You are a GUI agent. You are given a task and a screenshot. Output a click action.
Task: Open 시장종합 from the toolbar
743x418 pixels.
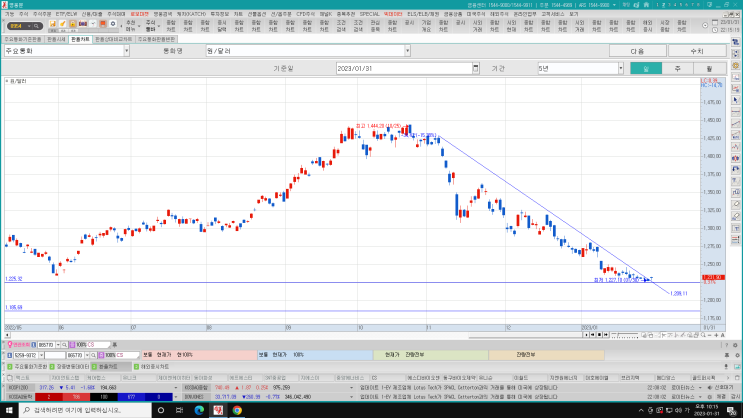coord(664,26)
